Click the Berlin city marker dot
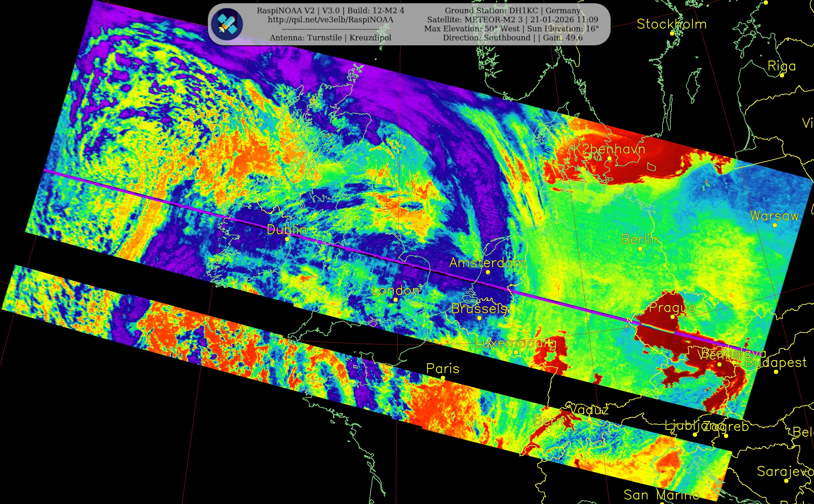This screenshot has width=814, height=504. click(640, 249)
